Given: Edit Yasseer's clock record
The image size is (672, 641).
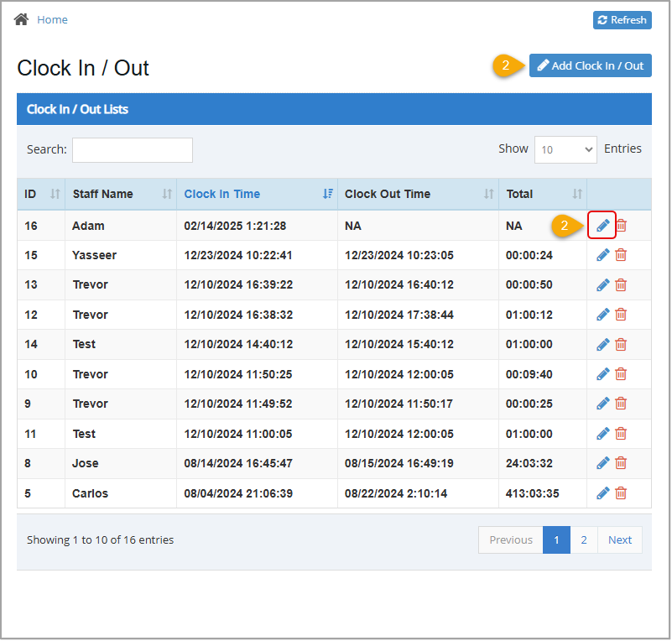Looking at the screenshot, I should [x=602, y=254].
